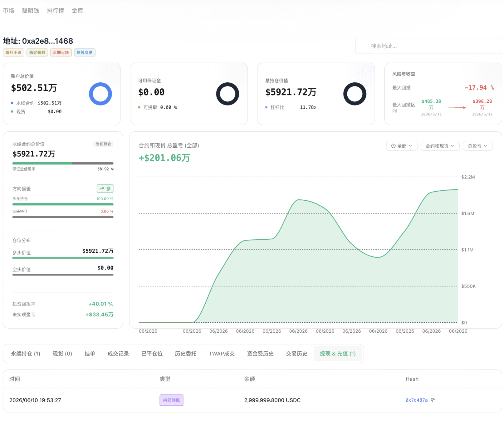
Task: Click the blue donut chart for account value
Action: point(100,94)
